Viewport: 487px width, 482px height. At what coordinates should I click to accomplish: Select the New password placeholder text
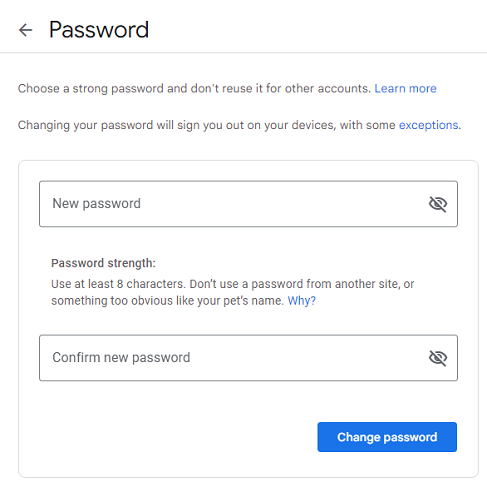pos(96,203)
